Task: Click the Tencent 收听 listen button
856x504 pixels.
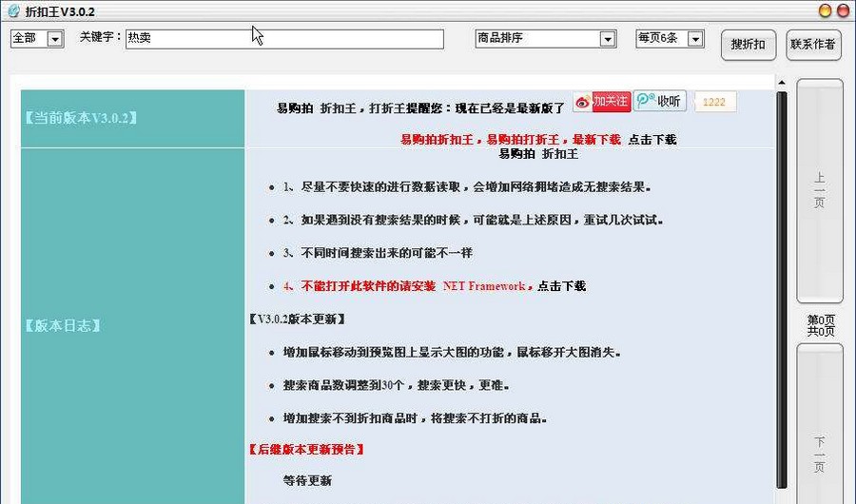Action: pos(659,101)
